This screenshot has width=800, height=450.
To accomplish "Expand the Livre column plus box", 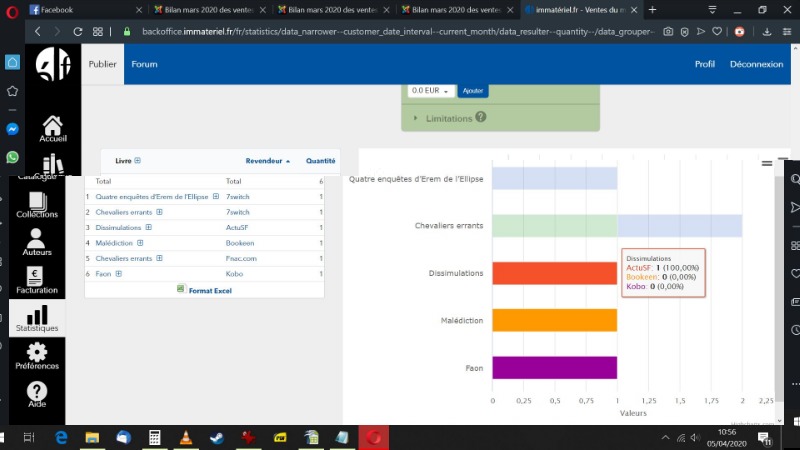I will 138,160.
